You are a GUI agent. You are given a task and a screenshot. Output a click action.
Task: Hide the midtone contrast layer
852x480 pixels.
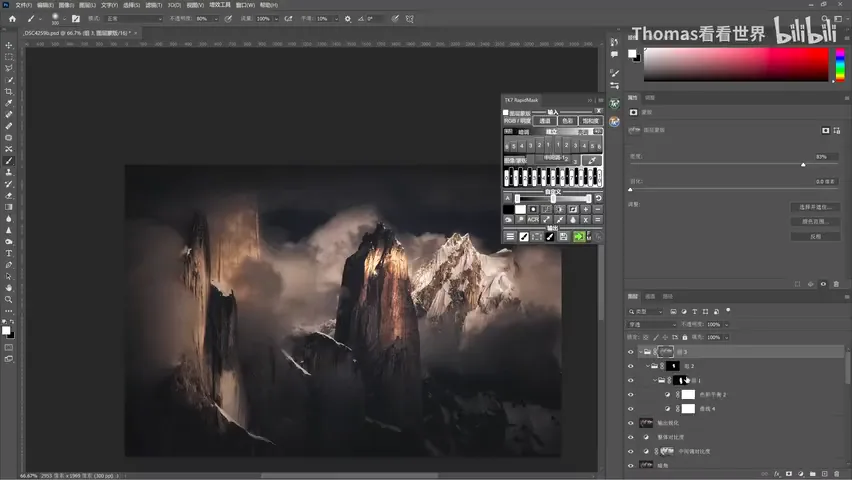click(x=631, y=451)
